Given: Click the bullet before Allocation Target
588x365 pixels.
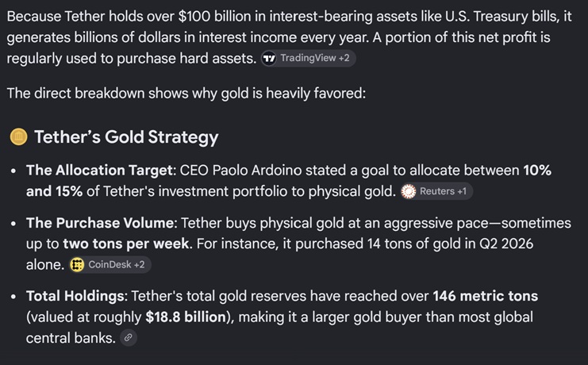Looking at the screenshot, I should coord(13,171).
